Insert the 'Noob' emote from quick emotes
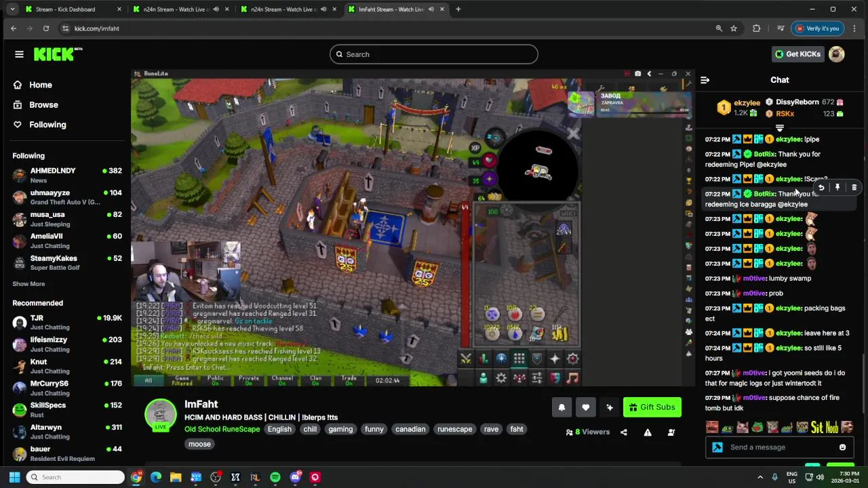Screen dimensions: 868x488 click(831, 427)
